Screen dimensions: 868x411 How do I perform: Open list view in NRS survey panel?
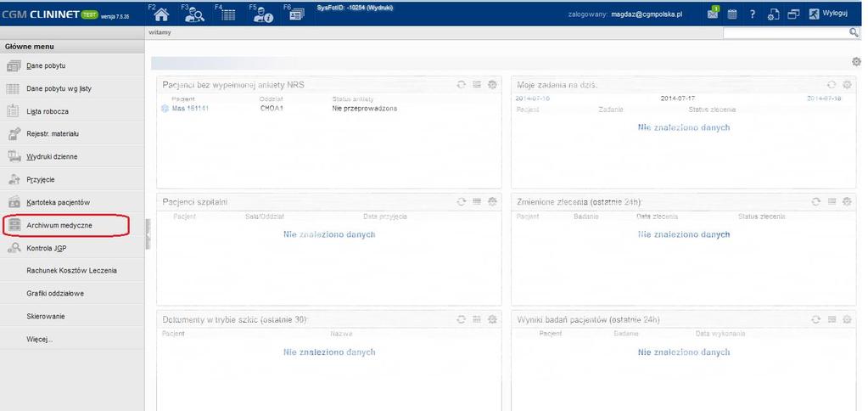point(477,85)
